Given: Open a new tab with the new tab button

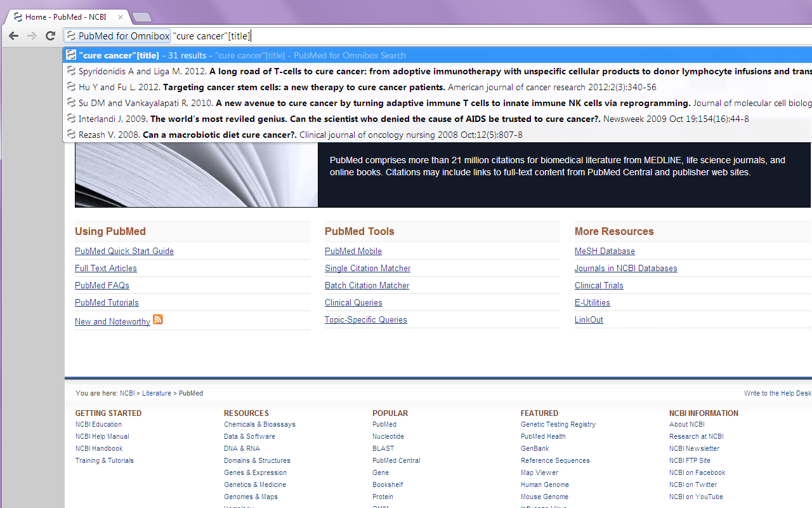Looking at the screenshot, I should (142, 17).
